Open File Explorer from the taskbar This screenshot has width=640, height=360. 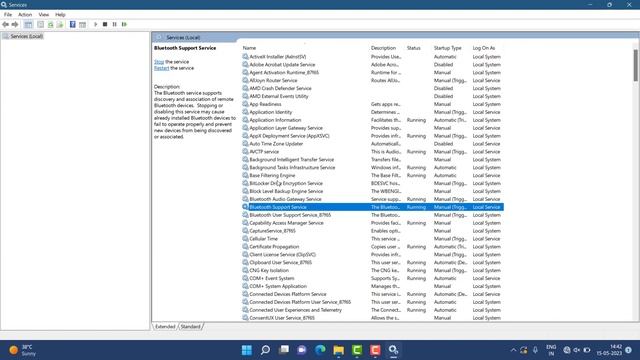[x=338, y=350]
